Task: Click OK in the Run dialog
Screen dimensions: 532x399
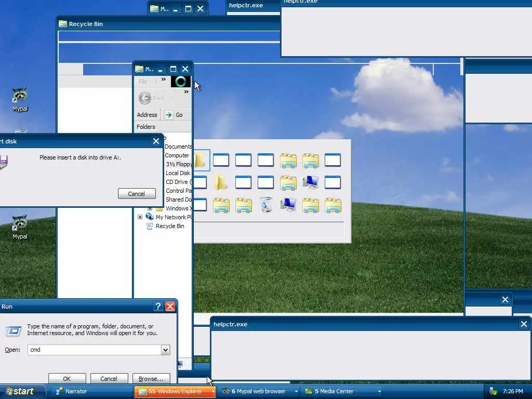Action: coord(67,379)
